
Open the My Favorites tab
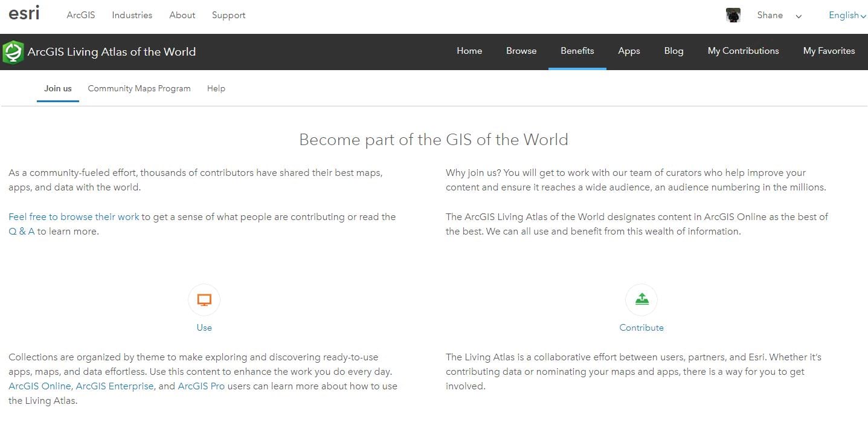tap(829, 51)
